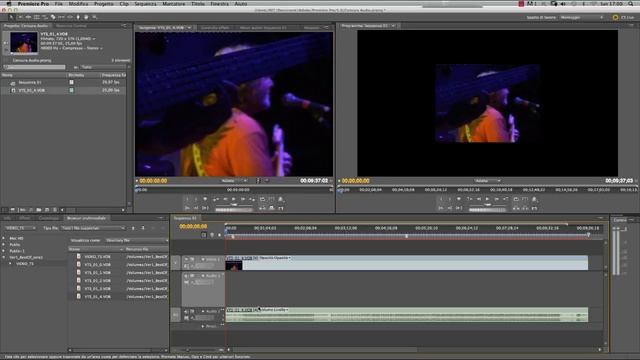Image resolution: width=640 pixels, height=360 pixels.
Task: Switch to Controllo effetti tab
Action: coord(215,28)
